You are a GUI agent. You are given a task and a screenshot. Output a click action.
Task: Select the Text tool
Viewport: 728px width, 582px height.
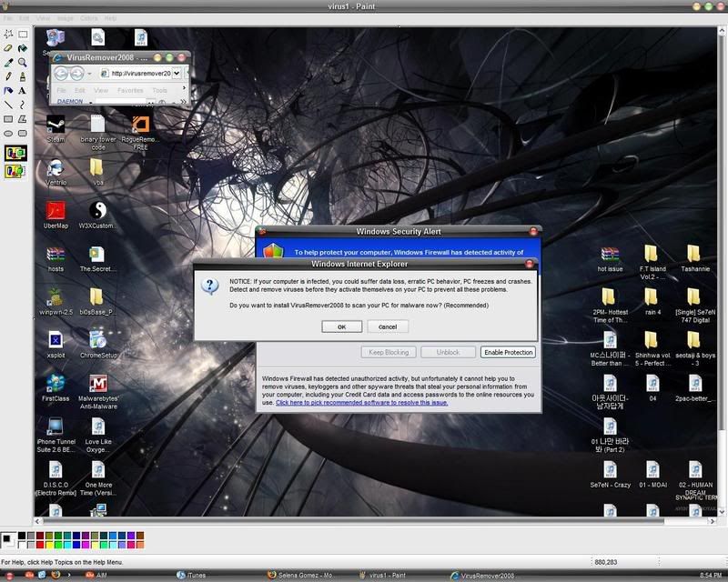[x=22, y=91]
